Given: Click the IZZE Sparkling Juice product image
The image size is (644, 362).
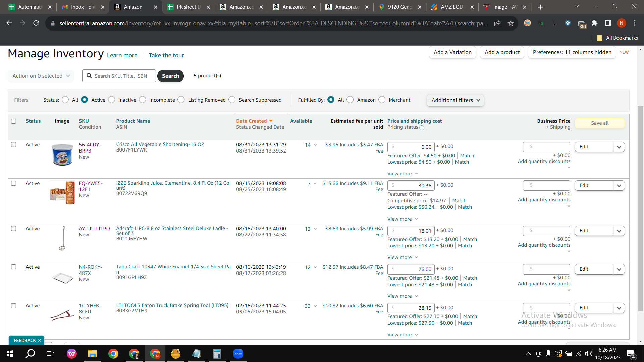Looking at the screenshot, I should [x=62, y=192].
